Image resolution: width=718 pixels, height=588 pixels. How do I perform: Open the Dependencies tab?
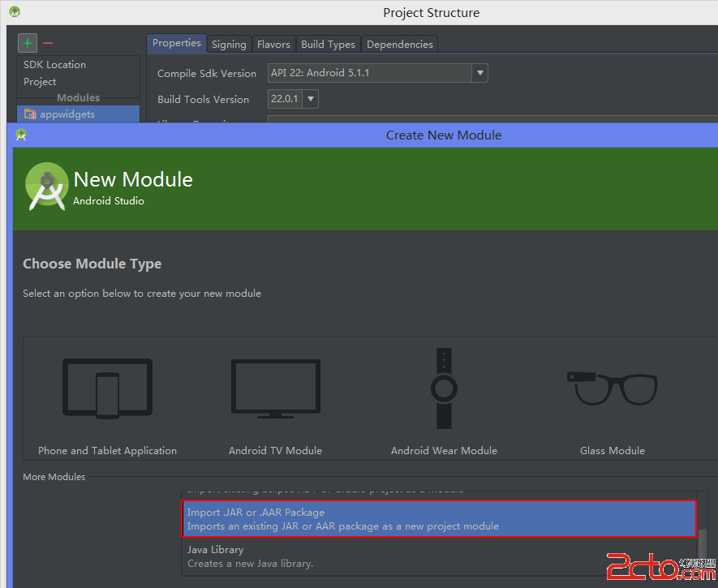(400, 45)
